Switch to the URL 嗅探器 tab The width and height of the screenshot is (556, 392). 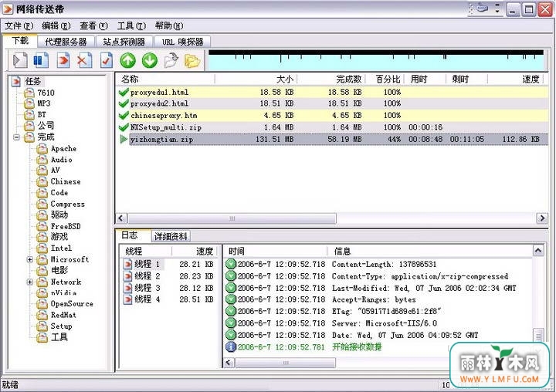click(x=182, y=42)
